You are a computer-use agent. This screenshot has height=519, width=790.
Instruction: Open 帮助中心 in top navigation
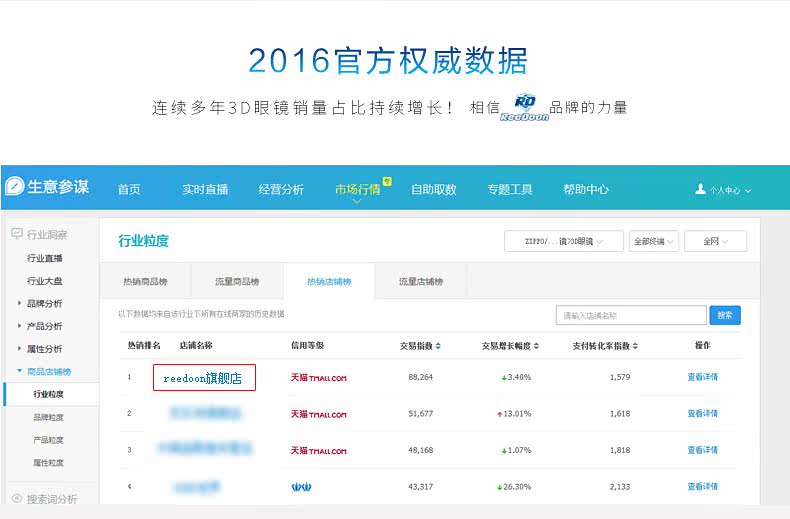click(x=586, y=189)
